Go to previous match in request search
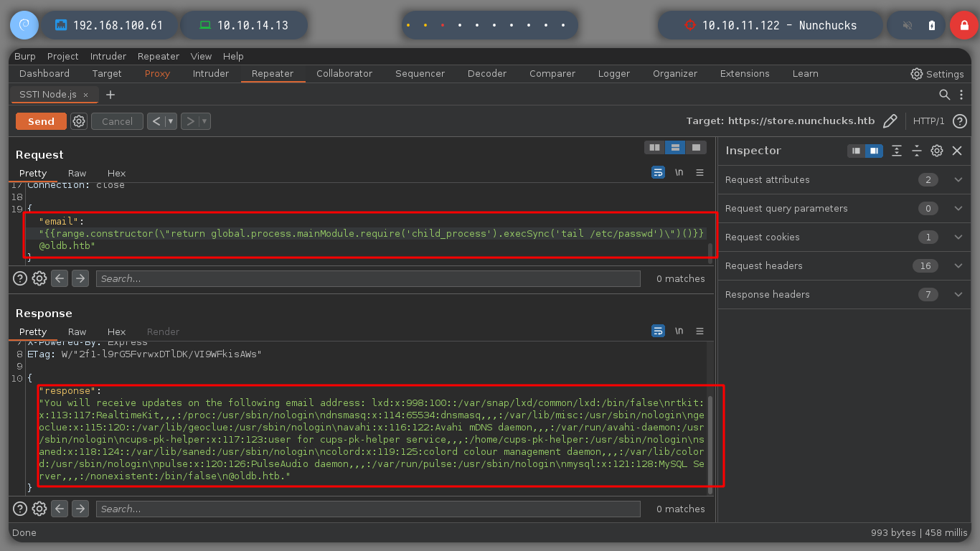This screenshot has width=980, height=551. coord(60,278)
